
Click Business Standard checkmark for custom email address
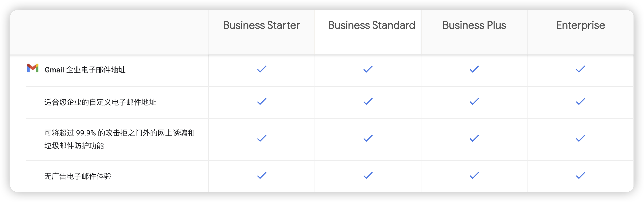coord(368,102)
